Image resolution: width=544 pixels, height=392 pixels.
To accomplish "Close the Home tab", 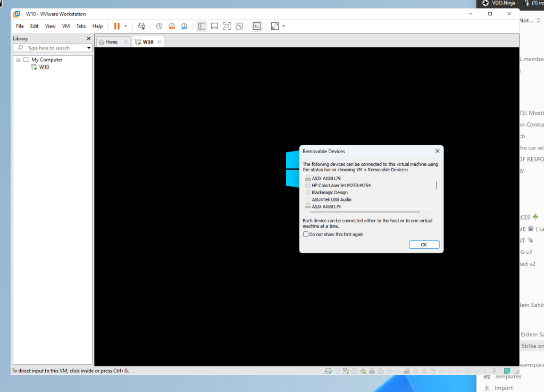I will (x=126, y=42).
